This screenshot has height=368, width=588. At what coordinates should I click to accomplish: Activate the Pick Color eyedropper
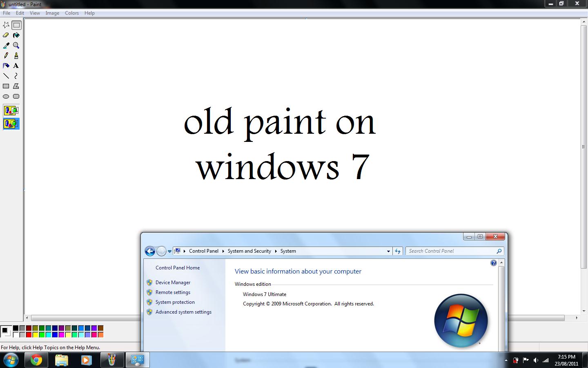(6, 45)
